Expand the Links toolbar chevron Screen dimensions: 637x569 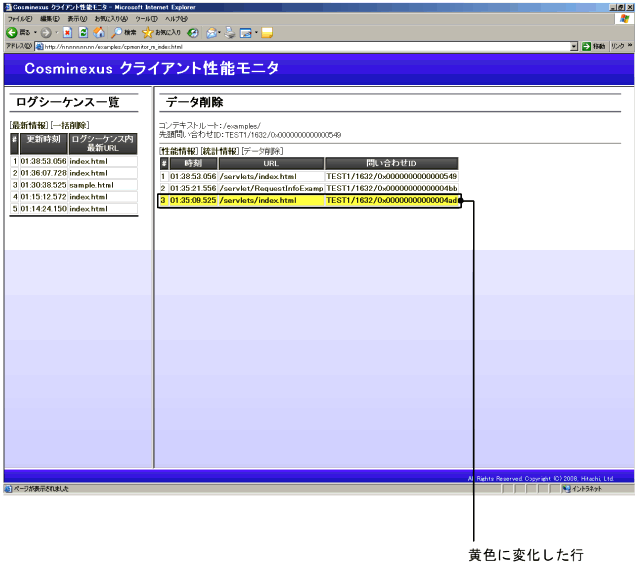tap(630, 45)
